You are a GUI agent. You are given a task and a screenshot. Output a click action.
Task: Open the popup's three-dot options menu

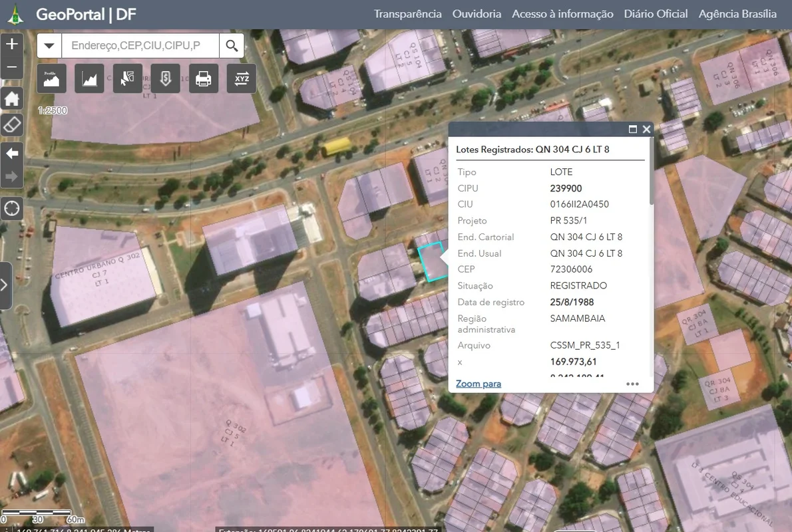632,384
